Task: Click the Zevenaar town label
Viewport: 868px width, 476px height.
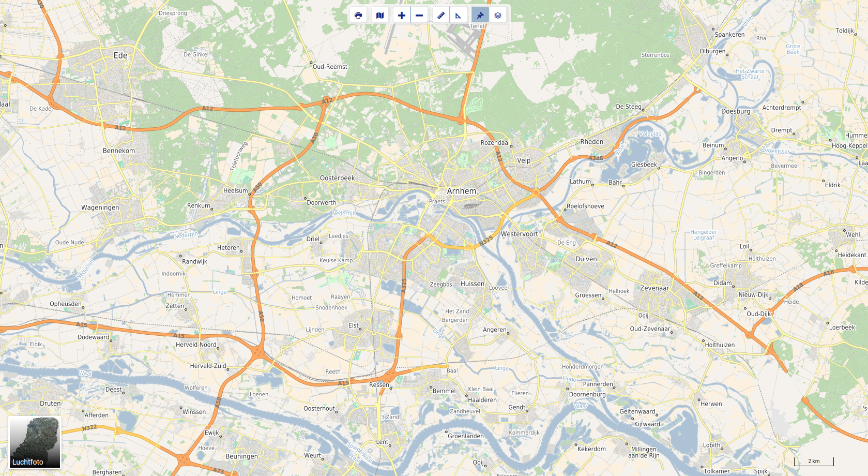Action: pos(654,288)
